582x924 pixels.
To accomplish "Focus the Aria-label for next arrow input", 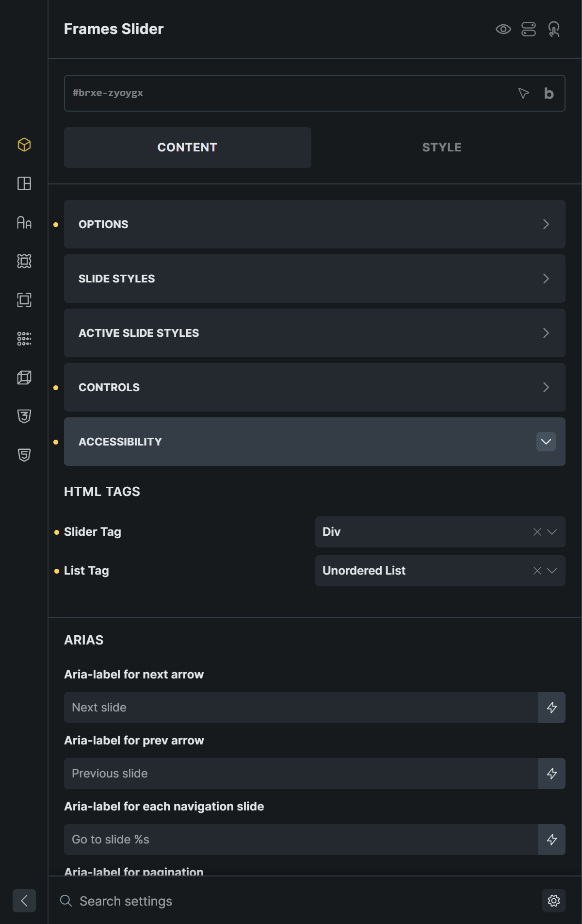I will click(x=301, y=708).
